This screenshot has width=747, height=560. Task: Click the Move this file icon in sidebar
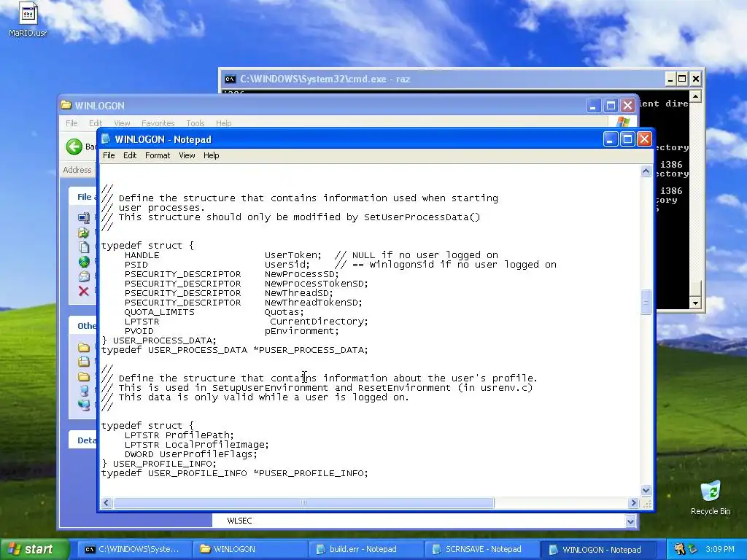pos(84,233)
